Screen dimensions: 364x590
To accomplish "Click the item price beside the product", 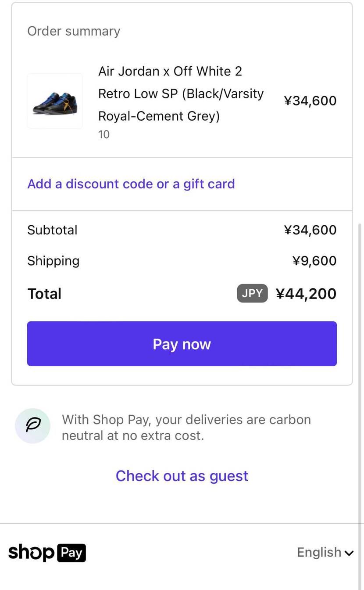I will pos(310,101).
